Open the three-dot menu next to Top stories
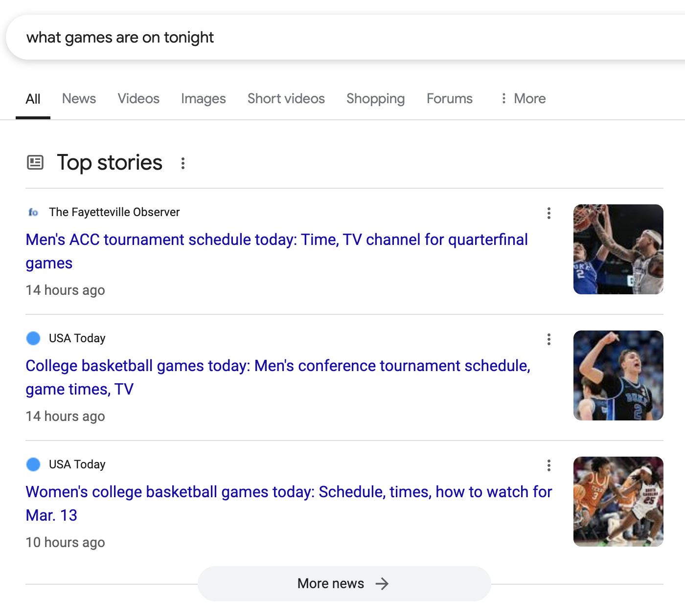Viewport: 685px width, 616px height. (x=183, y=163)
